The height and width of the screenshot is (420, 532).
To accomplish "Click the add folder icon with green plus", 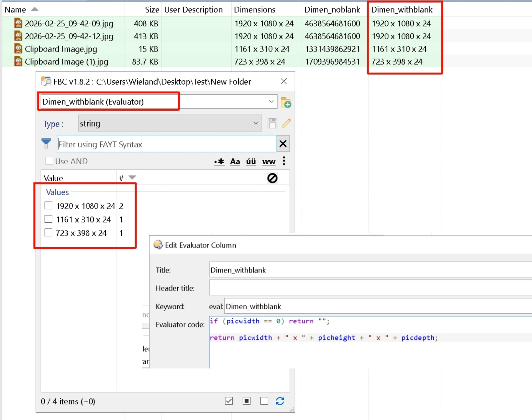I will [286, 103].
